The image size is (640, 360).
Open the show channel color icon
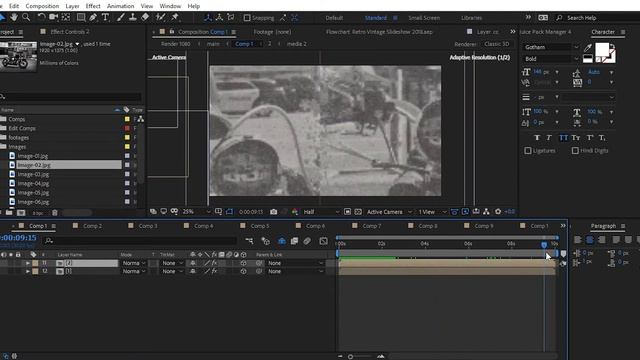(x=295, y=212)
